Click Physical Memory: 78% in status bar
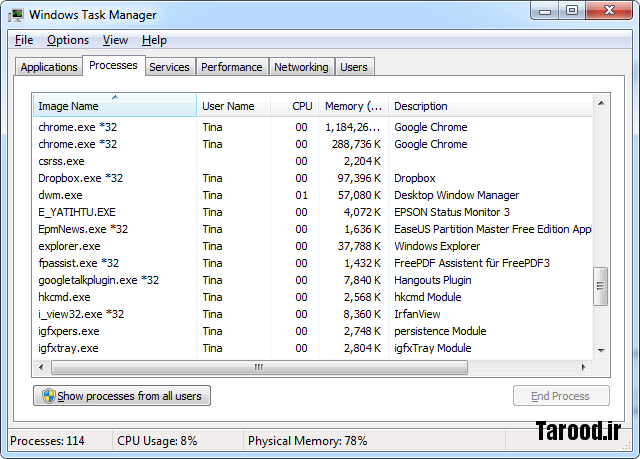This screenshot has width=640, height=459. coord(308,441)
